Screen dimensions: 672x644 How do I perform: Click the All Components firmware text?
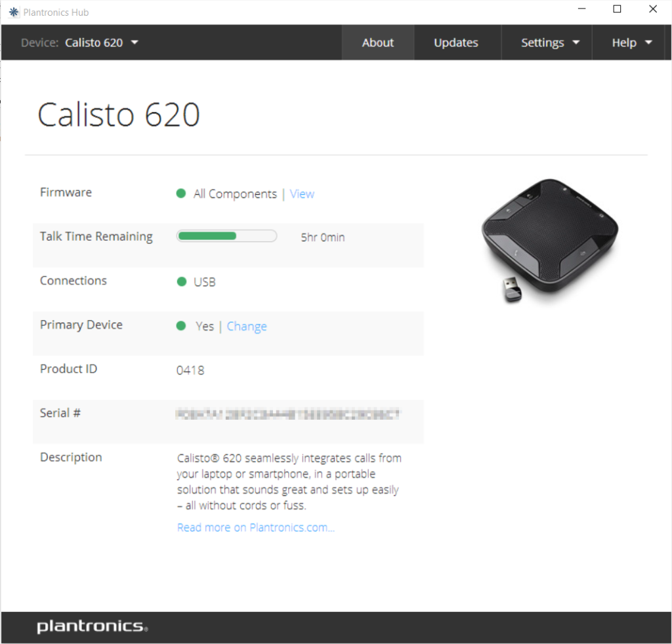click(236, 194)
